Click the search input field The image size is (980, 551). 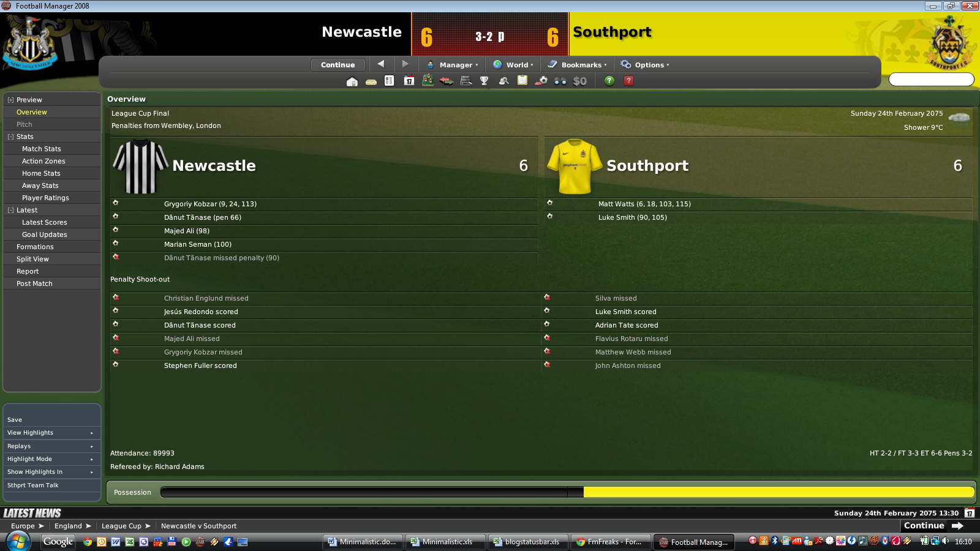(932, 80)
